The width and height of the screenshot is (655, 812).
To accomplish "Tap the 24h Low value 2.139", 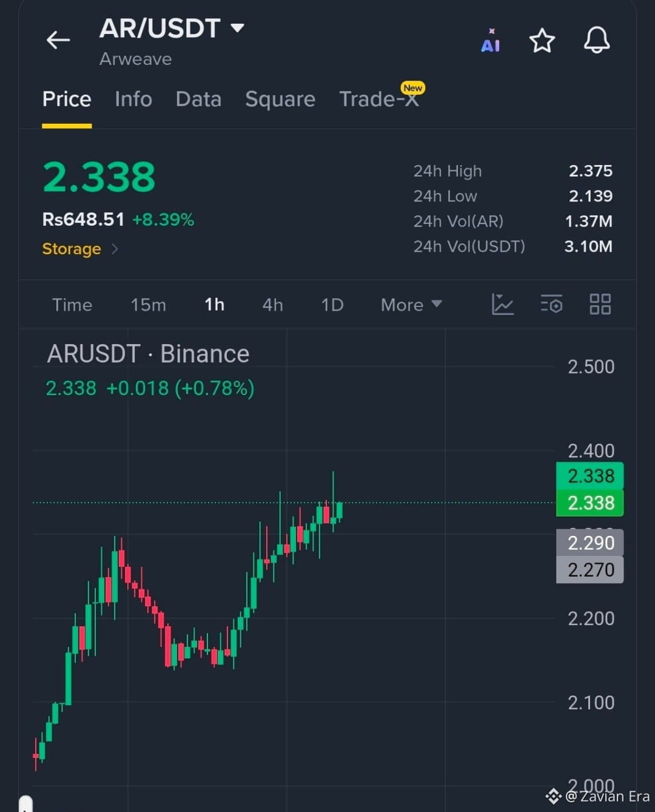I will pyautogui.click(x=591, y=196).
